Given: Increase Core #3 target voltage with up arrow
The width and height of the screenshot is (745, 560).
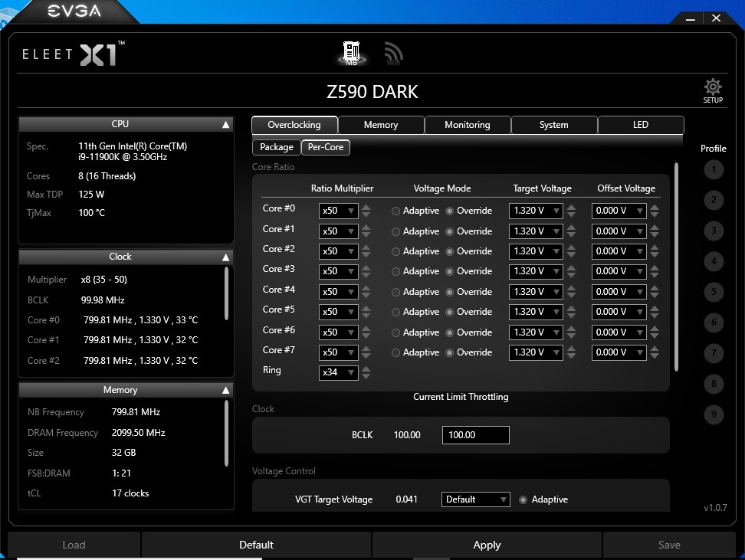Looking at the screenshot, I should pos(571,268).
